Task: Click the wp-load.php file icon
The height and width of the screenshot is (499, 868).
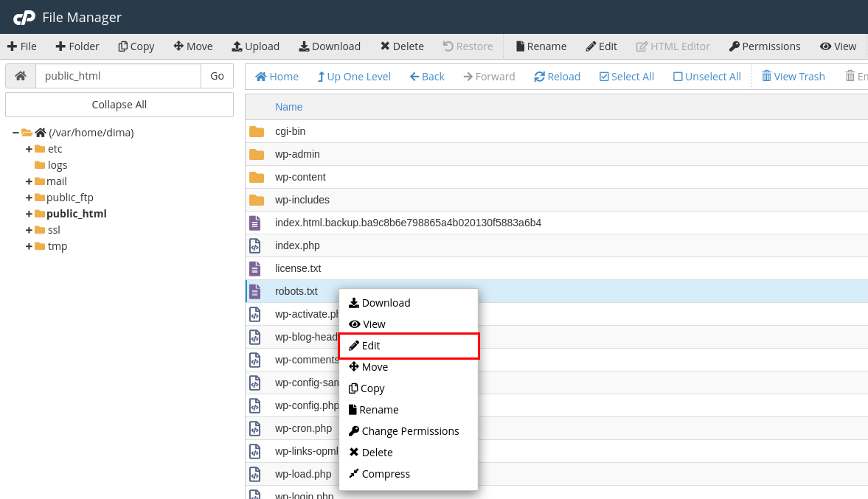Action: click(x=254, y=474)
